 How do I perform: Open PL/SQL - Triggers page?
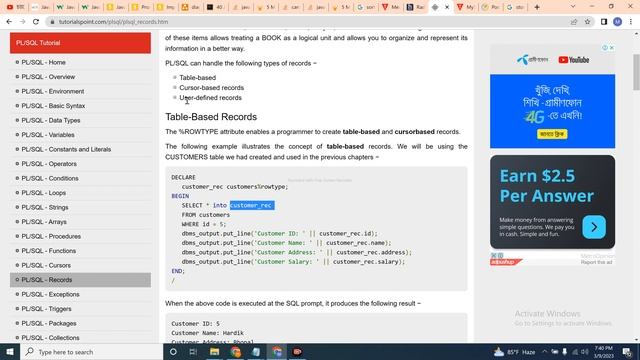(46, 309)
